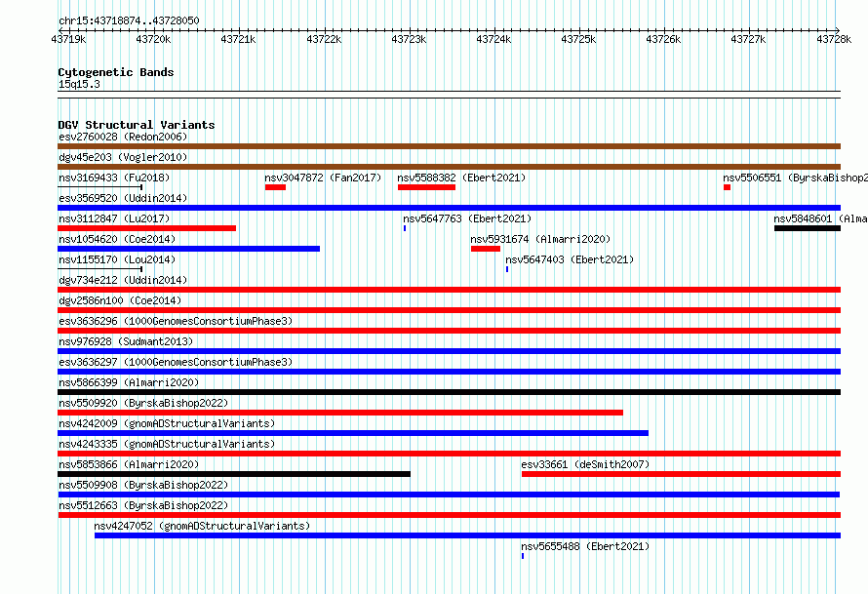Click nsv976928 (Sudmant2013) label
This screenshot has width=868, height=594.
[x=126, y=341]
